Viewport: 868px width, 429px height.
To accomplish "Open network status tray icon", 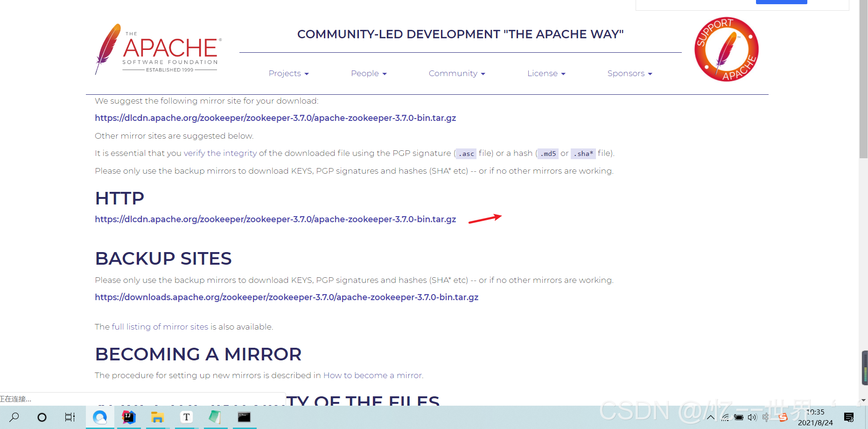I will 725,417.
